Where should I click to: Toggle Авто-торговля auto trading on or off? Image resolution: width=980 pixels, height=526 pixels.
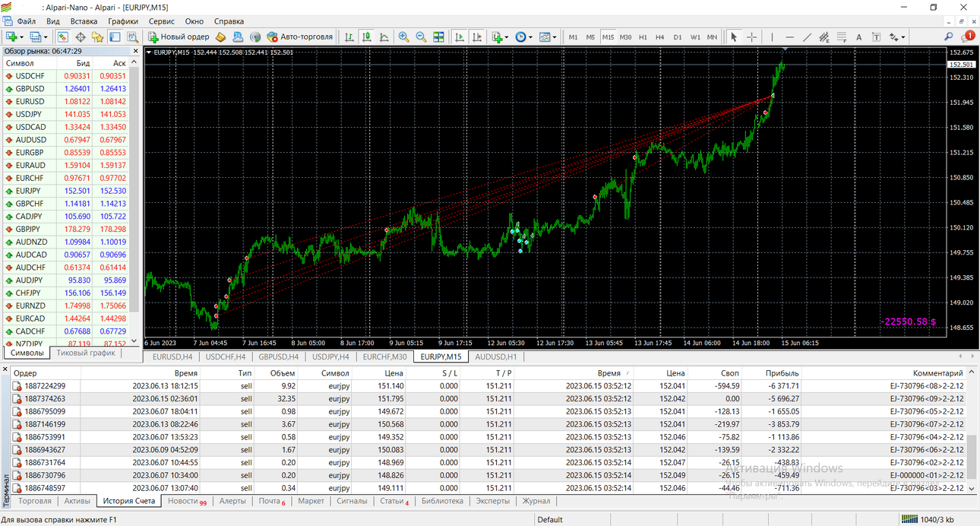tap(300, 36)
